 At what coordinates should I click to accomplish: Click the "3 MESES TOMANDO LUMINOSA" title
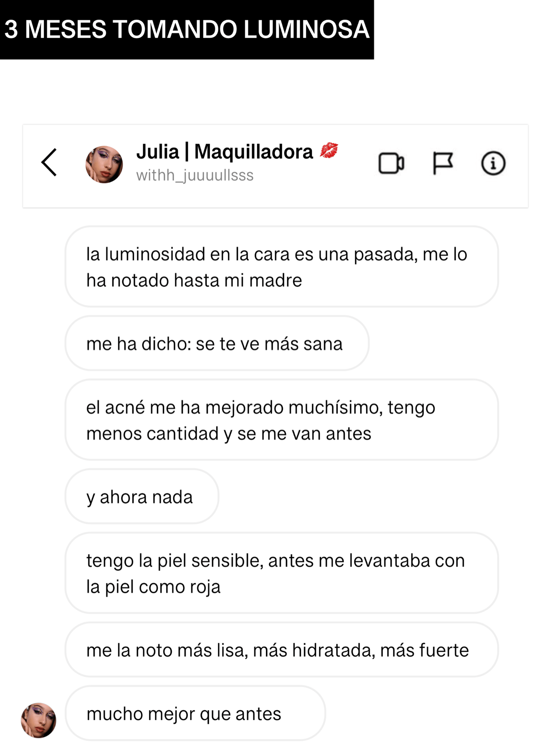coord(187,29)
